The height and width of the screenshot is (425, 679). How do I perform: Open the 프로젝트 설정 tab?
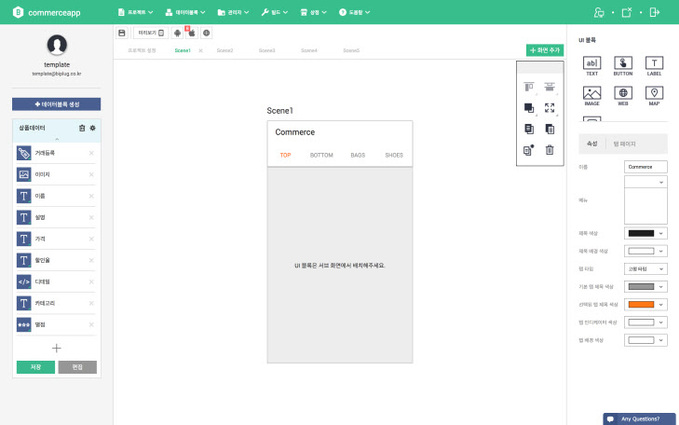click(x=142, y=51)
